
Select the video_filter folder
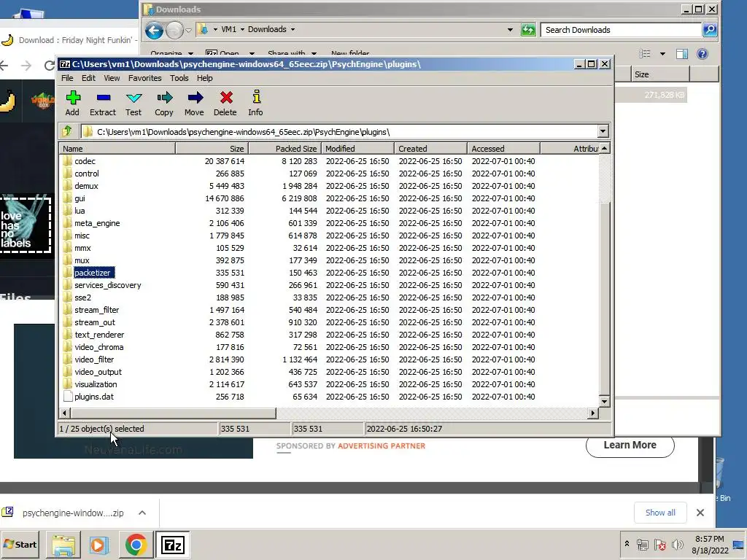coord(94,359)
